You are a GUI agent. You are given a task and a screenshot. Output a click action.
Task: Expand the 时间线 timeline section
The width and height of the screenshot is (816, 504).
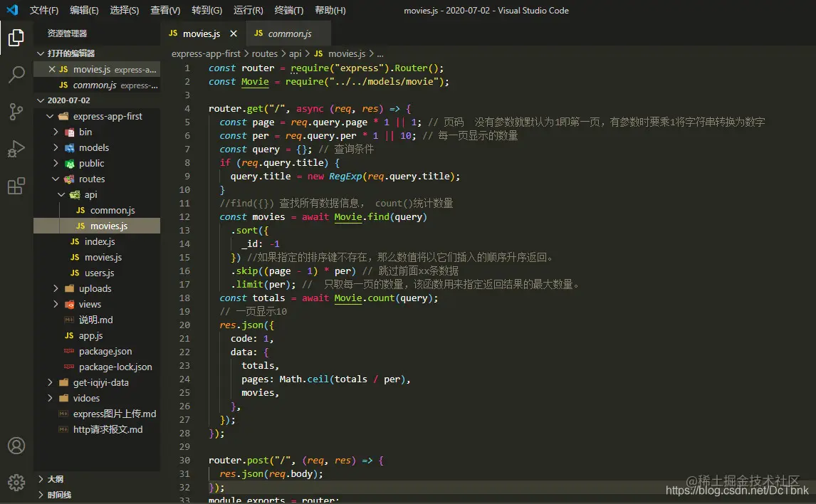point(41,495)
